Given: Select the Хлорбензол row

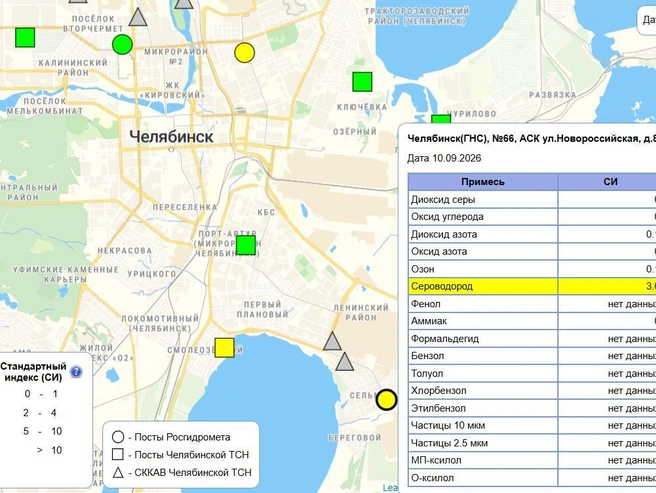Looking at the screenshot, I should click(x=532, y=390).
